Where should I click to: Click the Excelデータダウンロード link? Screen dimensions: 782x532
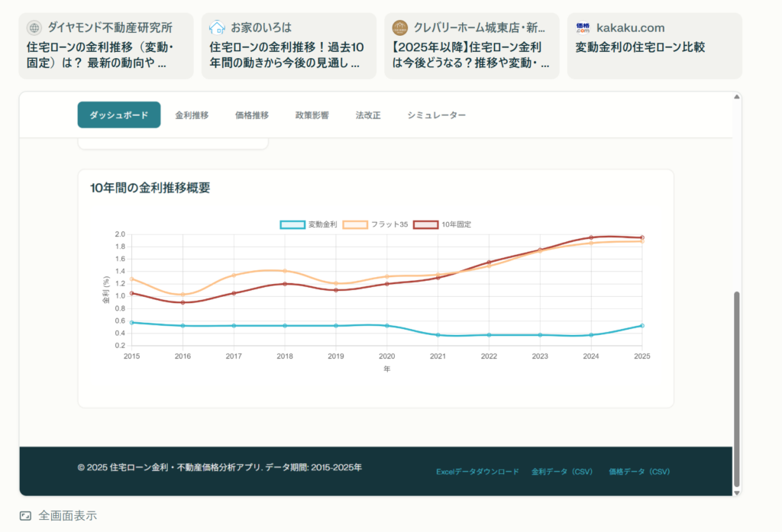477,472
